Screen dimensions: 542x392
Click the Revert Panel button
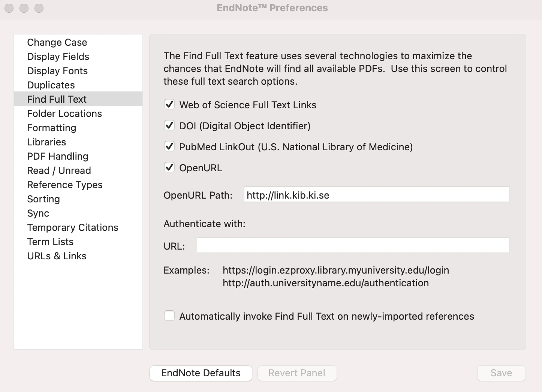(297, 373)
